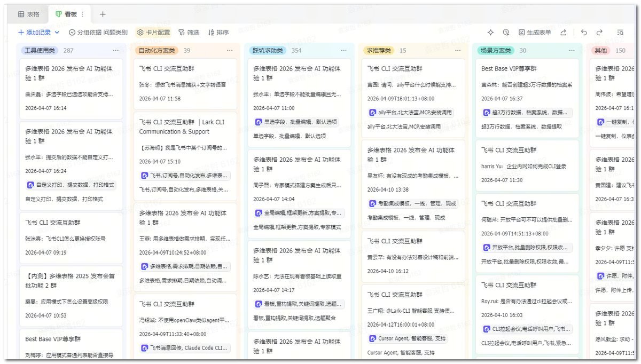
Task: Click the AI icon on 开放平台 tag
Action: (487, 248)
